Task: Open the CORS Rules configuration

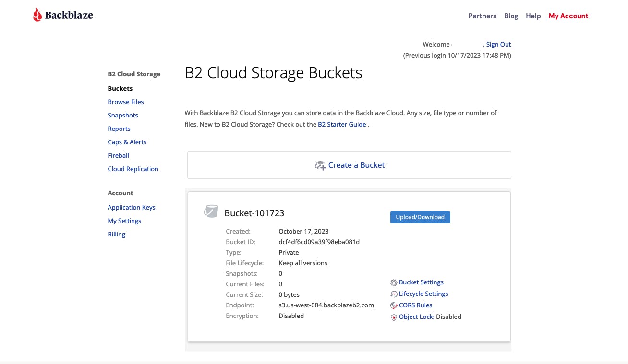Action: [x=415, y=305]
